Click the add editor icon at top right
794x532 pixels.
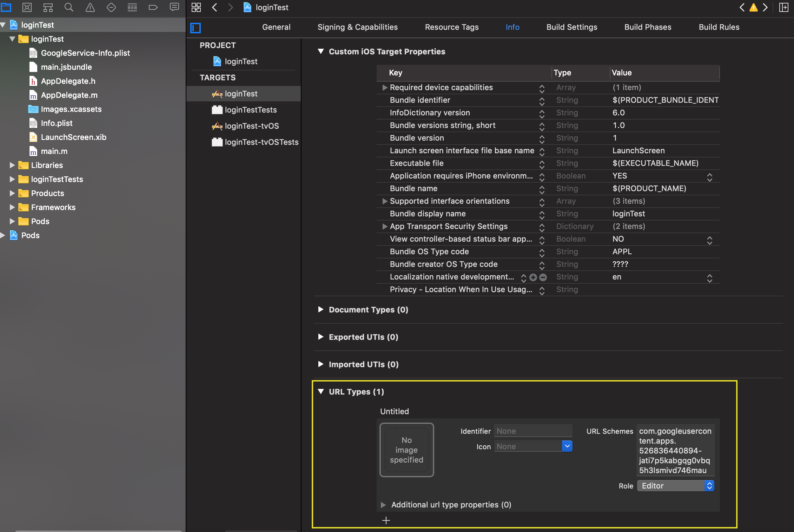point(783,7)
